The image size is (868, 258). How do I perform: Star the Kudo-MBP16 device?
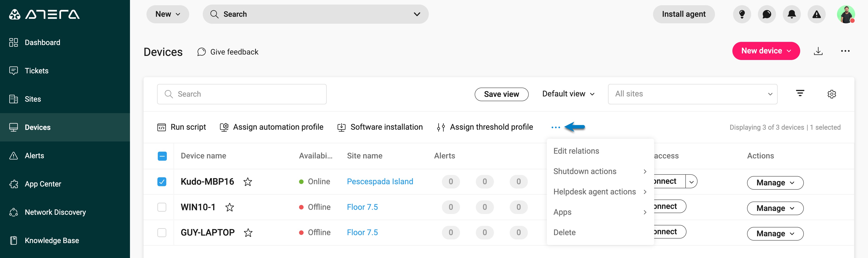click(248, 182)
